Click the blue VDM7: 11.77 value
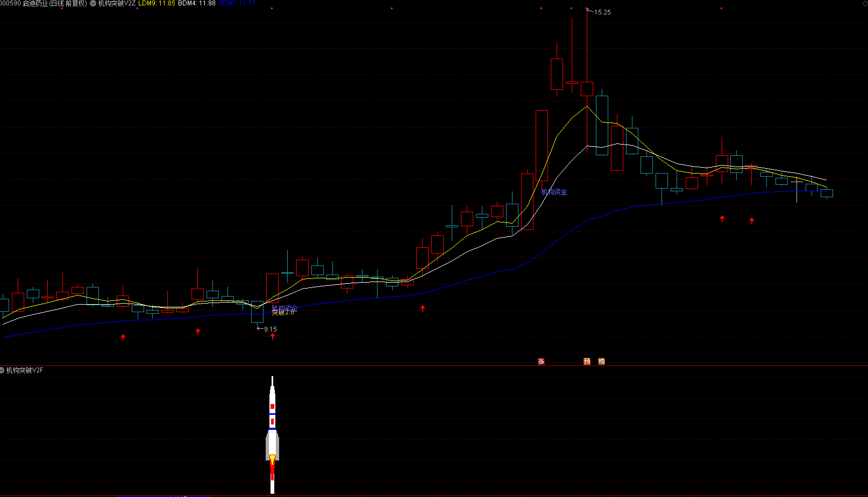 (237, 3)
